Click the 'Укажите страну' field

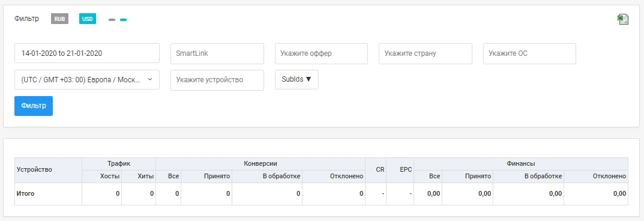(x=425, y=53)
